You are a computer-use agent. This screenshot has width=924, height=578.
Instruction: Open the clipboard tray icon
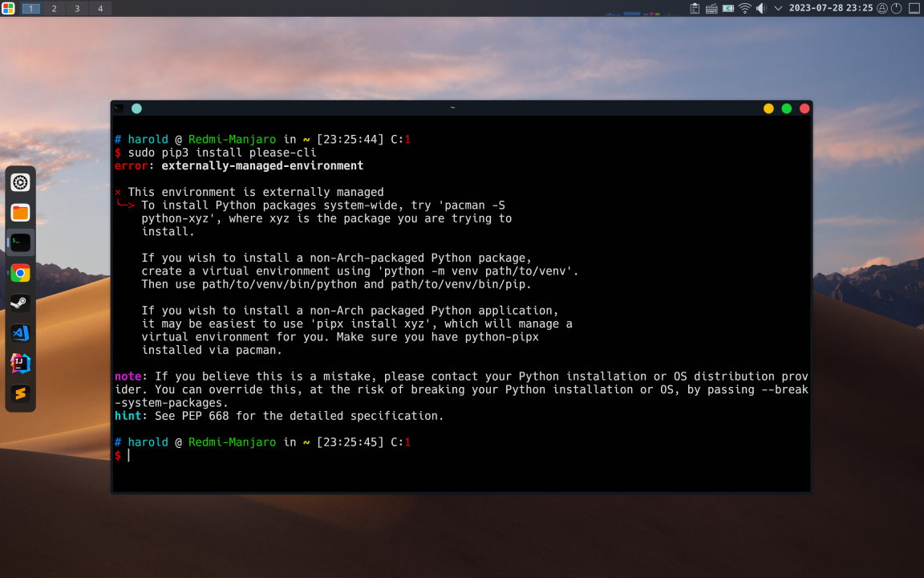point(695,8)
